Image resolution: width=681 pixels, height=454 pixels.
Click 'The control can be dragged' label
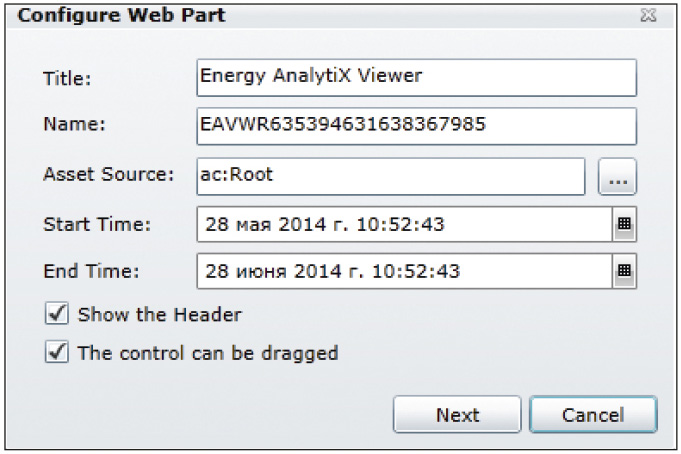pos(208,353)
